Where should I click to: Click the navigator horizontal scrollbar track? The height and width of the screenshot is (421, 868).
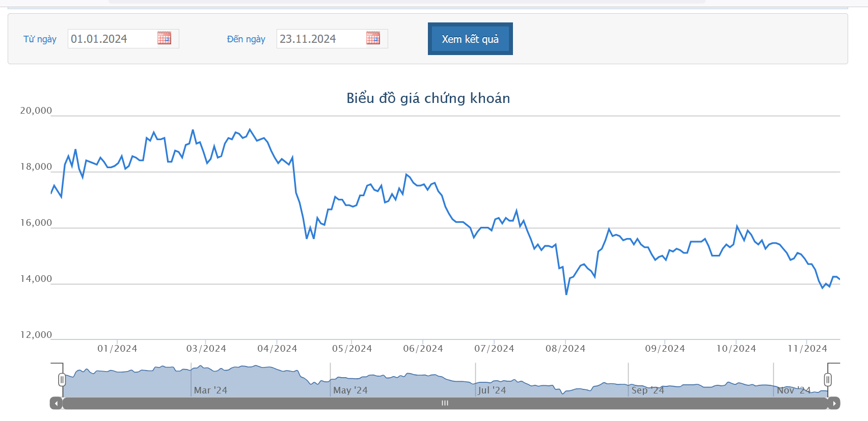click(445, 403)
